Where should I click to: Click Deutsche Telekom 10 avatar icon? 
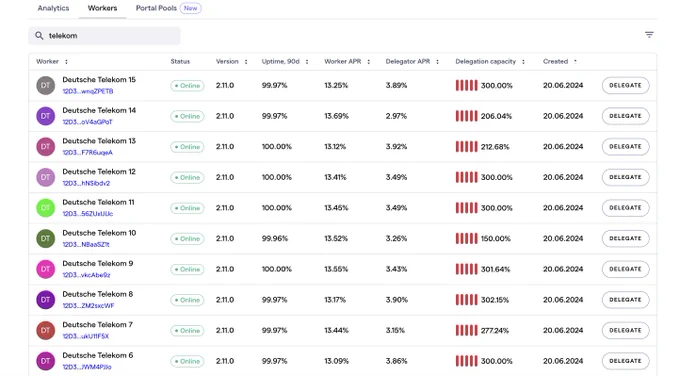46,239
